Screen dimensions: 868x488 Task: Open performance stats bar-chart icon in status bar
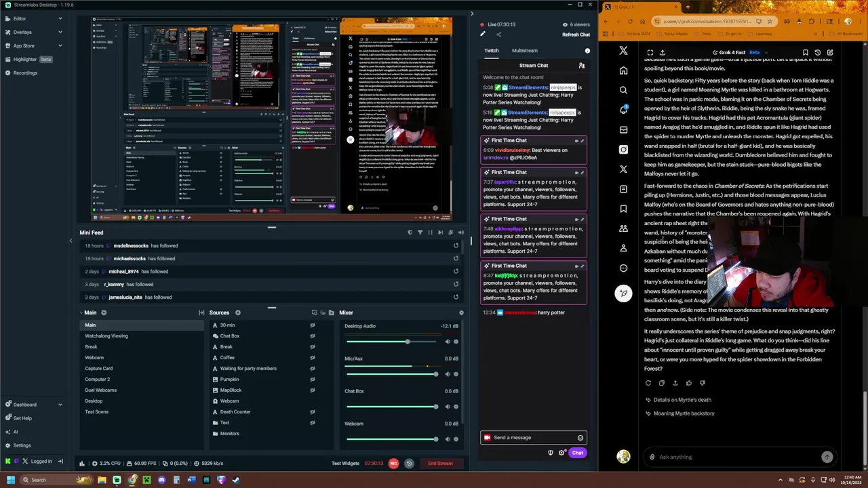82,464
